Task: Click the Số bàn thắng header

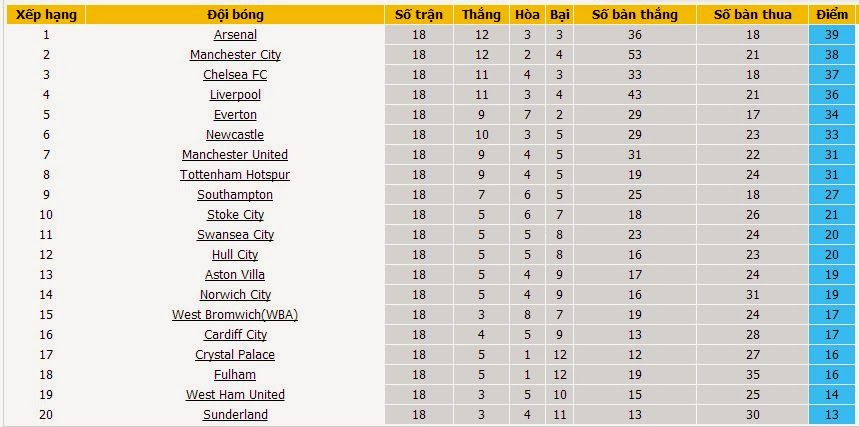Action: (634, 15)
